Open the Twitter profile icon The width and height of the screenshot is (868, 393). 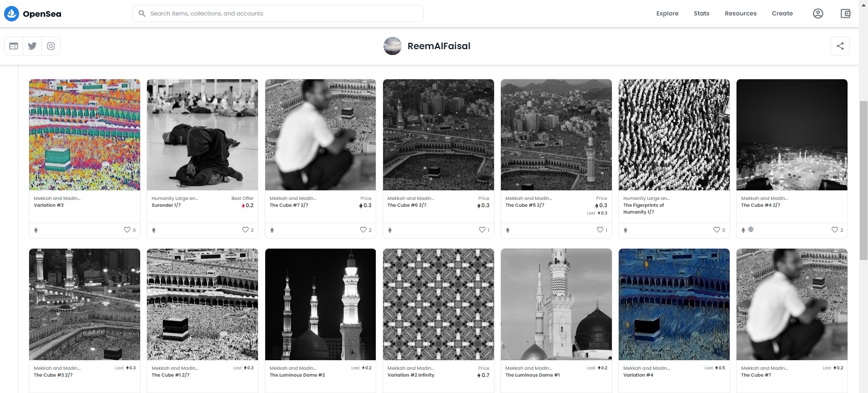click(x=32, y=46)
